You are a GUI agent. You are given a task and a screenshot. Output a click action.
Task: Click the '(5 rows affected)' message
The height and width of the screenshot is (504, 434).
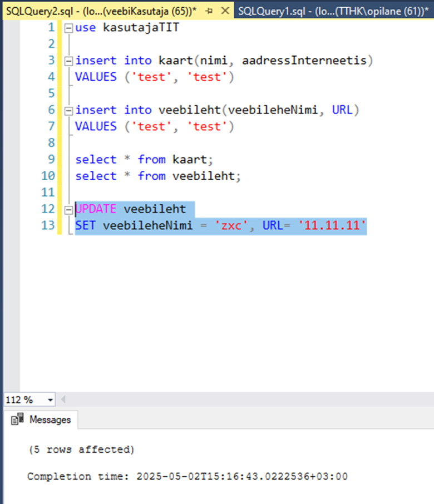click(x=81, y=449)
